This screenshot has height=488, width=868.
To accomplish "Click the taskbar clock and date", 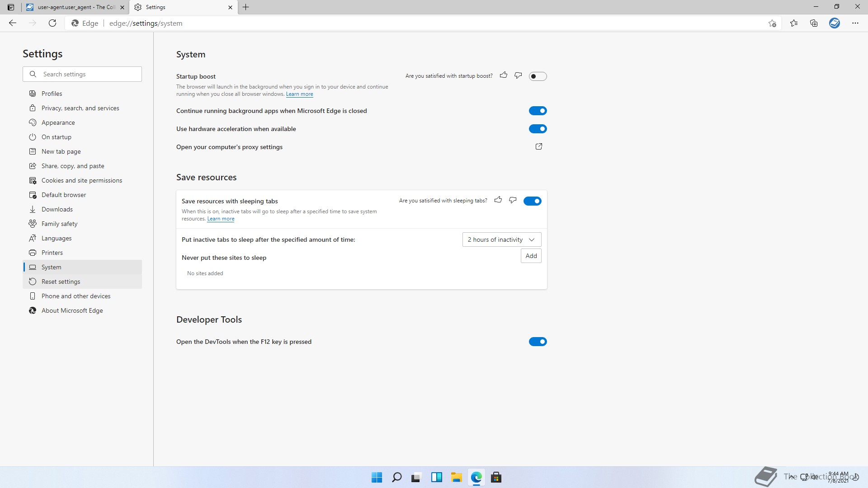I will coord(838,477).
